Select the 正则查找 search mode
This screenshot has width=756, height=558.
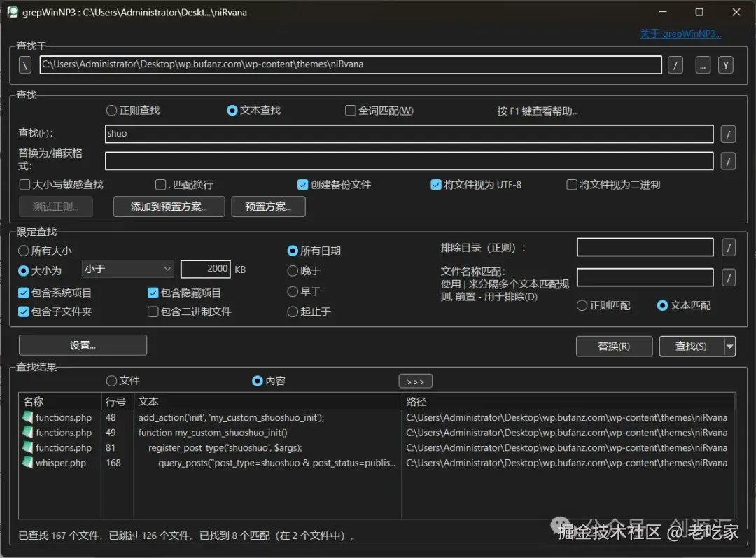[x=111, y=110]
